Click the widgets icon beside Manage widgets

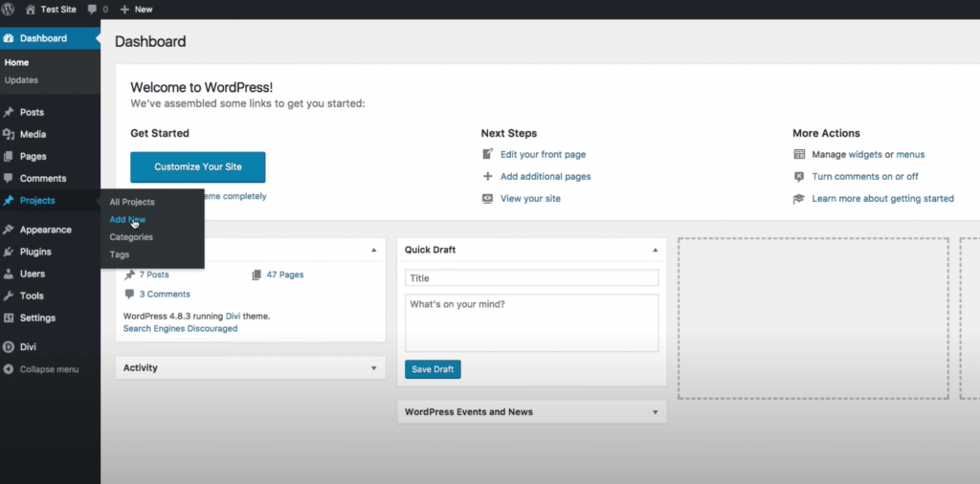point(799,154)
